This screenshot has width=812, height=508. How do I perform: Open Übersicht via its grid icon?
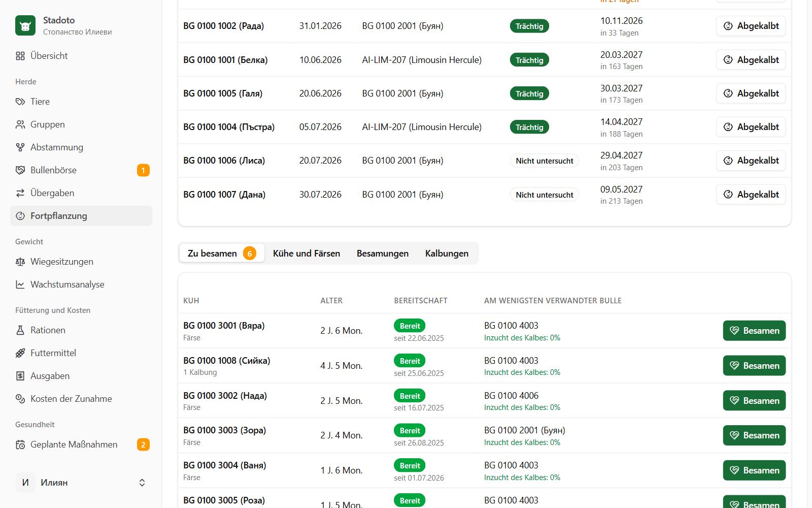point(20,56)
